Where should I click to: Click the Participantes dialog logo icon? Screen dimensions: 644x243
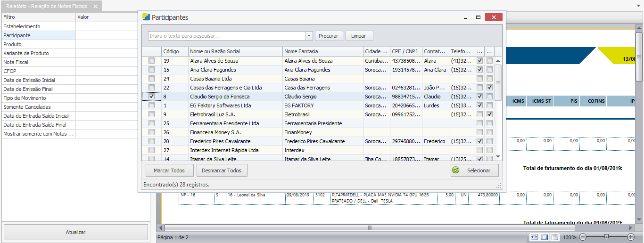tap(146, 17)
